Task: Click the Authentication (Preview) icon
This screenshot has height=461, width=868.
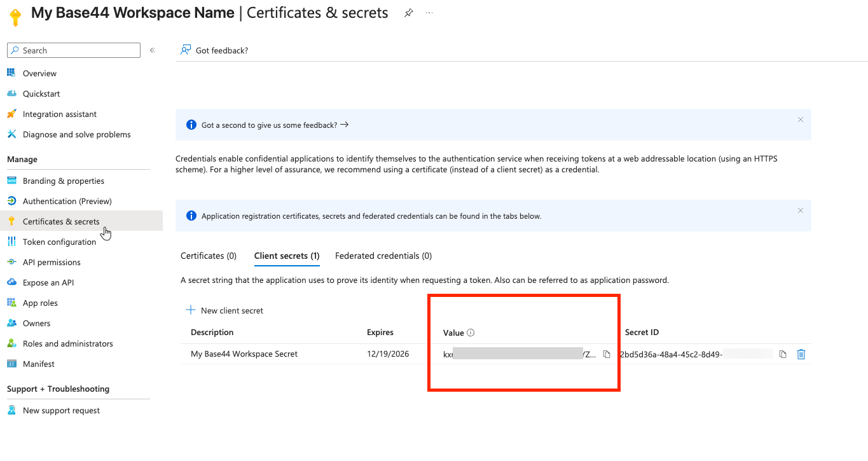Action: 11,201
